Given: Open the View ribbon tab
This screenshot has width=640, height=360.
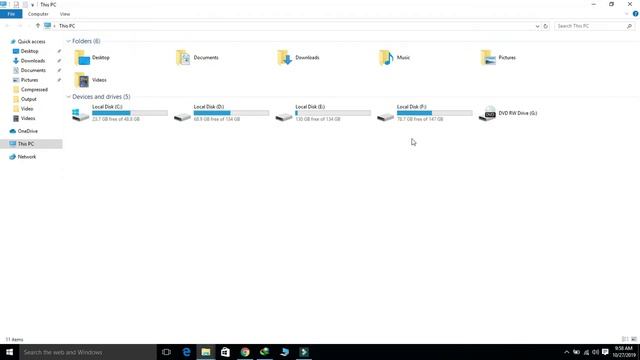Looking at the screenshot, I should [x=65, y=14].
